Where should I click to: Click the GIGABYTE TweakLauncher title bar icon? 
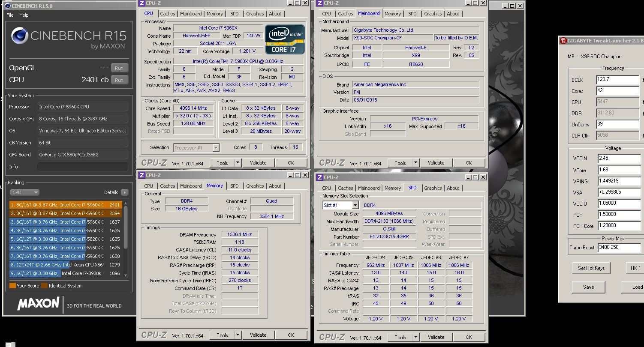click(x=564, y=41)
